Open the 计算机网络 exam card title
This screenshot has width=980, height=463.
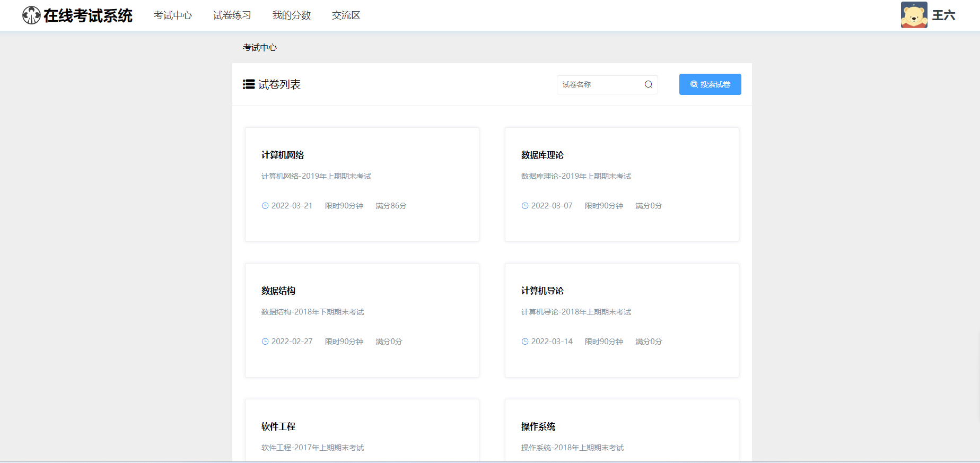pos(283,155)
